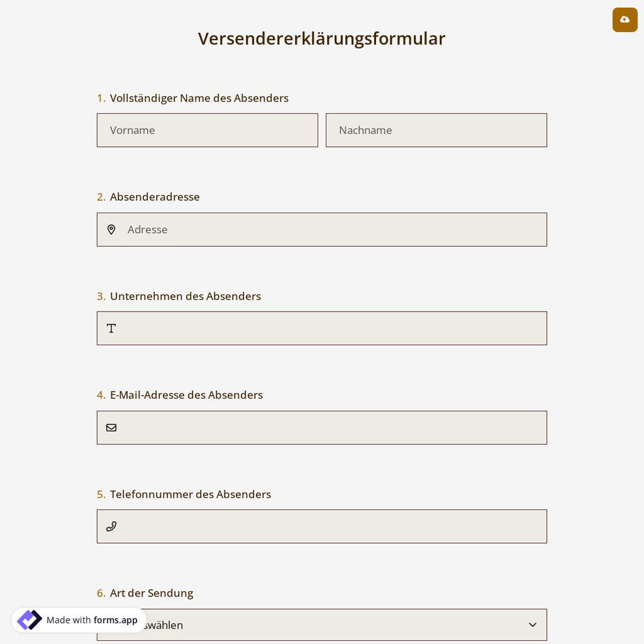Click the chevron on the Art der Sendung selector
This screenshot has height=644, width=644.
533,624
